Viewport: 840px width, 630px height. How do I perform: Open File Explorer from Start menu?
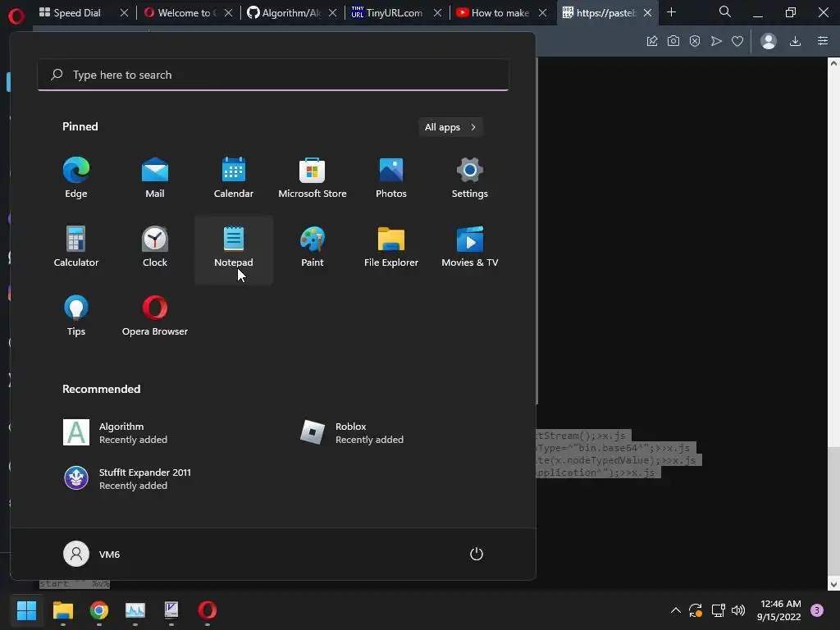(x=391, y=247)
